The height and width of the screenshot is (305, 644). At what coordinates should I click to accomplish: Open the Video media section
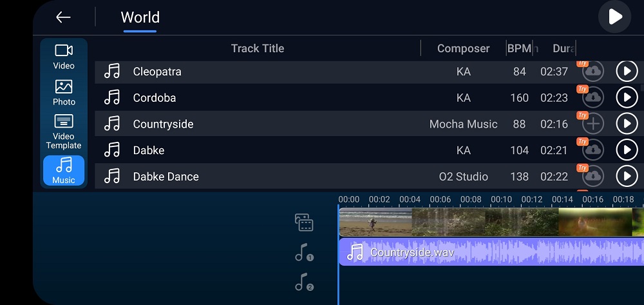point(64,57)
